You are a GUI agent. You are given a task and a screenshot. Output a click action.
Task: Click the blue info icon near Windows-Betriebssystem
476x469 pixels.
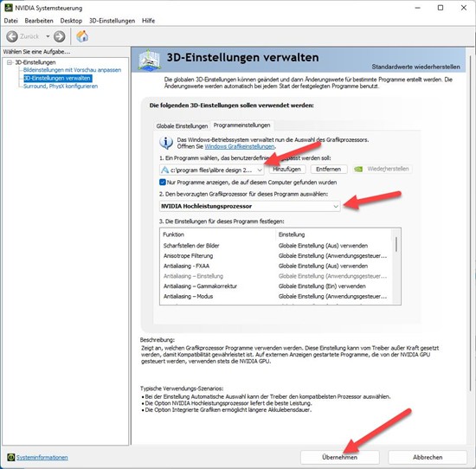[166, 143]
